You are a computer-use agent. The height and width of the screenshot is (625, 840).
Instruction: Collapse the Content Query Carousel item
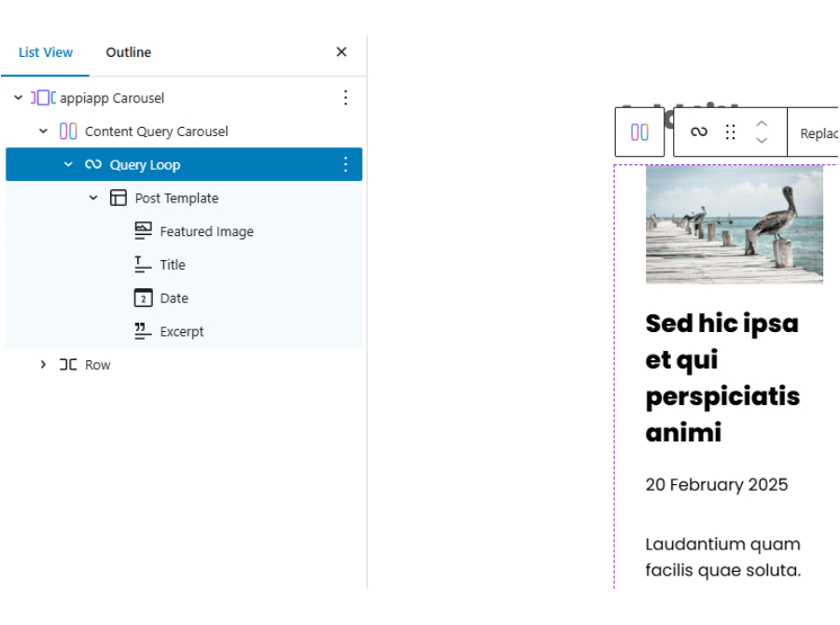(x=43, y=132)
